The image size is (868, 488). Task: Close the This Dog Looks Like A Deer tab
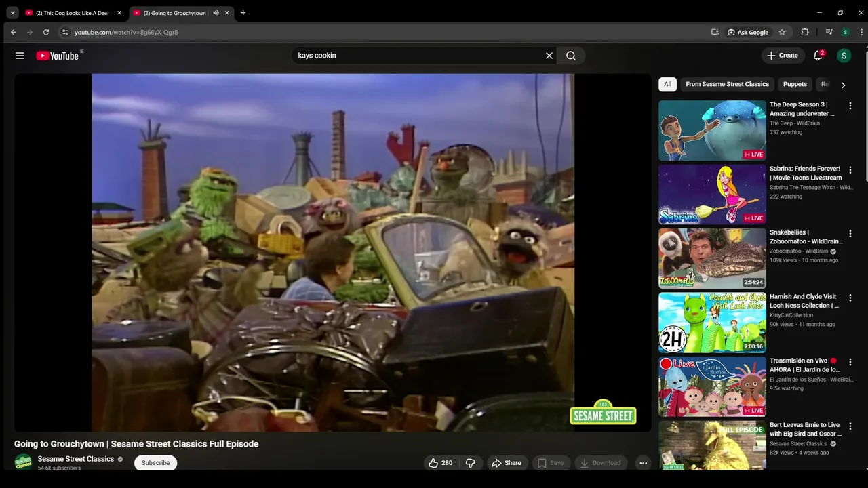point(119,13)
